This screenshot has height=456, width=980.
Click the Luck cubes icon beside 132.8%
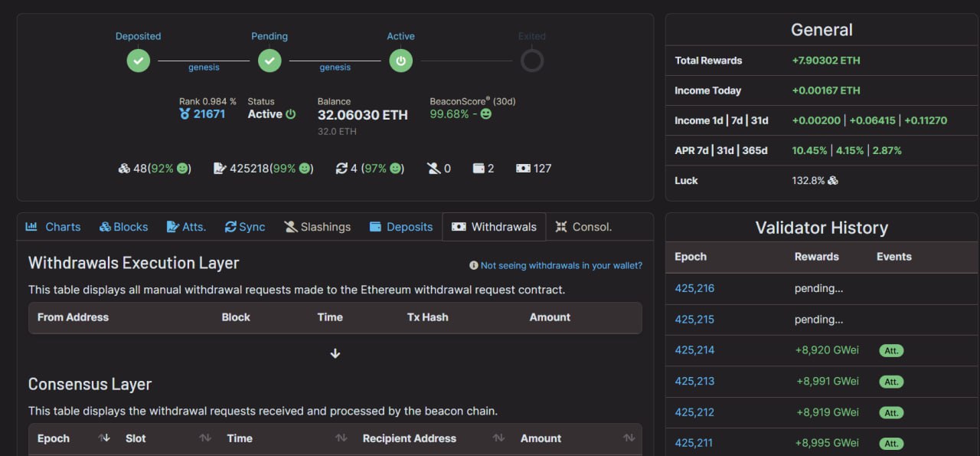point(833,181)
